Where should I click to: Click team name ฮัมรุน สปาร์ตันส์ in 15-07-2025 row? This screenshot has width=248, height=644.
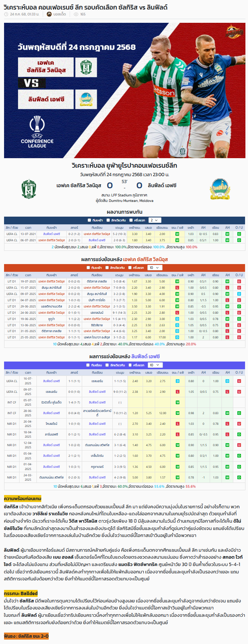(x=52, y=288)
